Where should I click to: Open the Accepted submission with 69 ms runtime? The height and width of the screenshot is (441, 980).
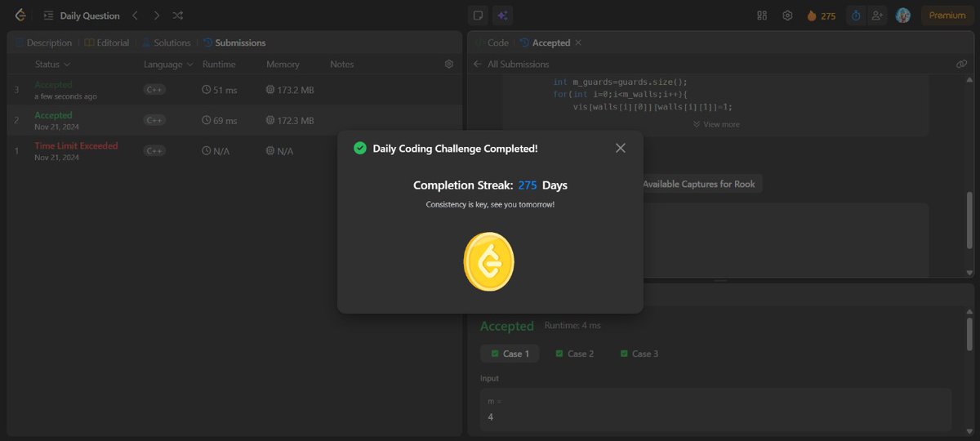[234, 120]
